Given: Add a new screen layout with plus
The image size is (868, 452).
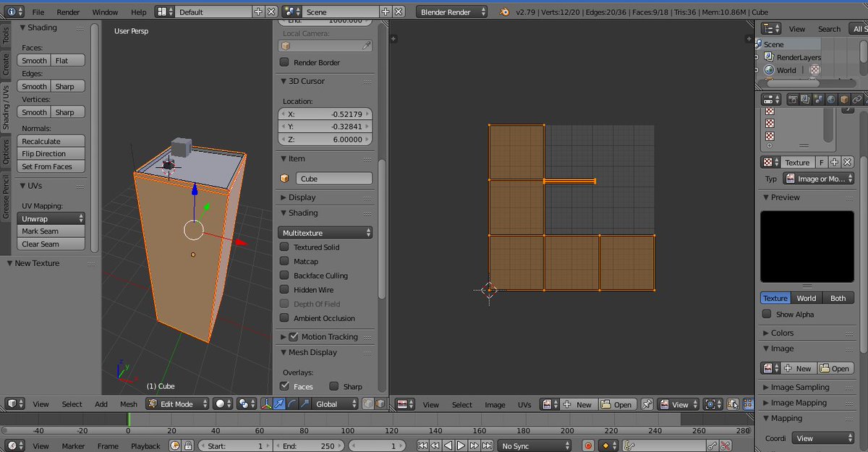Looking at the screenshot, I should coord(258,12).
